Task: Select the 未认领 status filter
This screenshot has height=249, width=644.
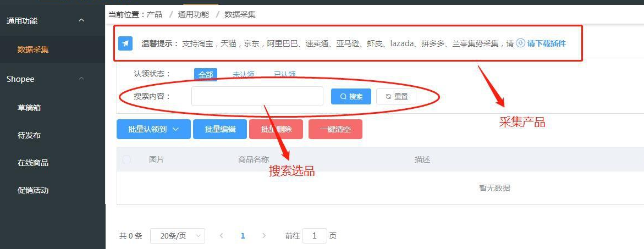Action: (244, 75)
